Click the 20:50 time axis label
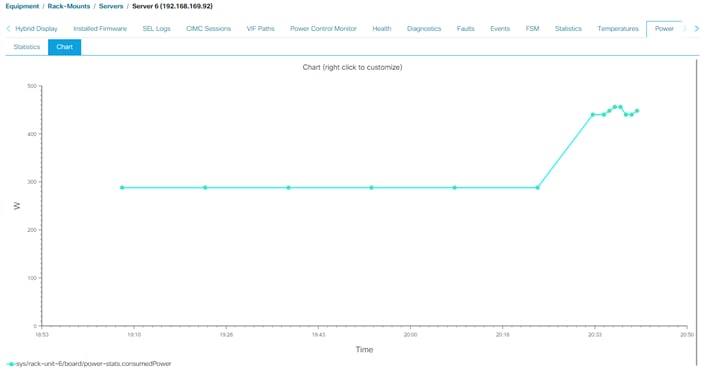The width and height of the screenshot is (701, 371). coord(687,334)
